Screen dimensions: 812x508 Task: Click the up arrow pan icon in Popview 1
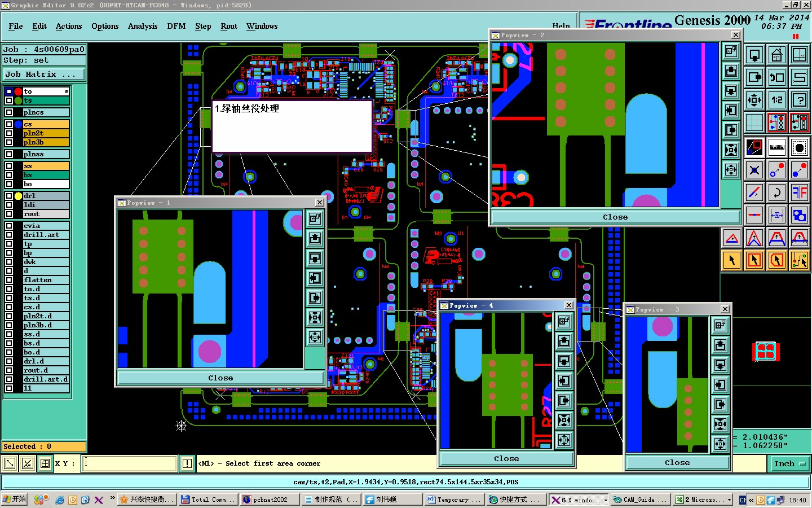[x=315, y=239]
